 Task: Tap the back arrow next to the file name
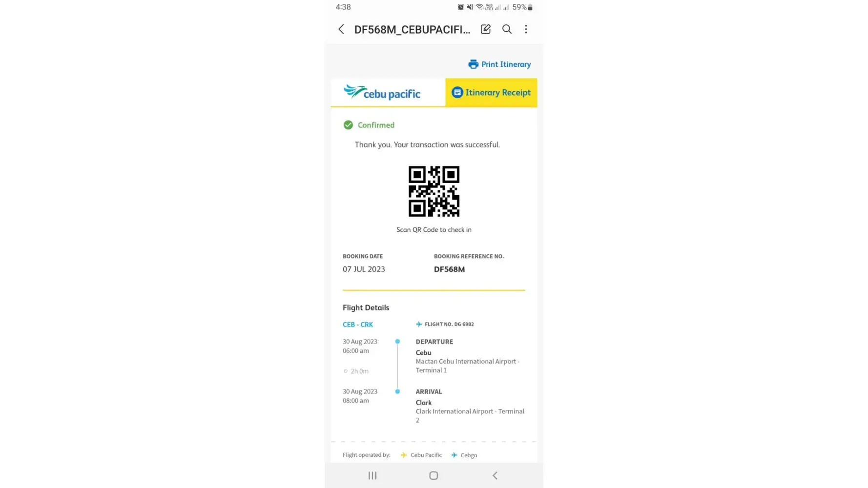pos(341,29)
